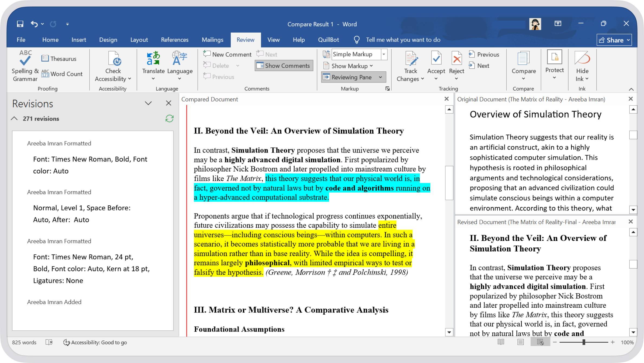Screen dimensions: 644x363
Task: Click the Compare documents icon
Action: 523,58
